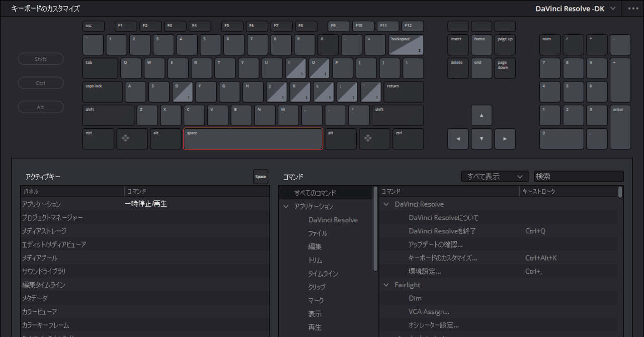
Task: Select the J key with assigned shortcut
Action: 276,92
